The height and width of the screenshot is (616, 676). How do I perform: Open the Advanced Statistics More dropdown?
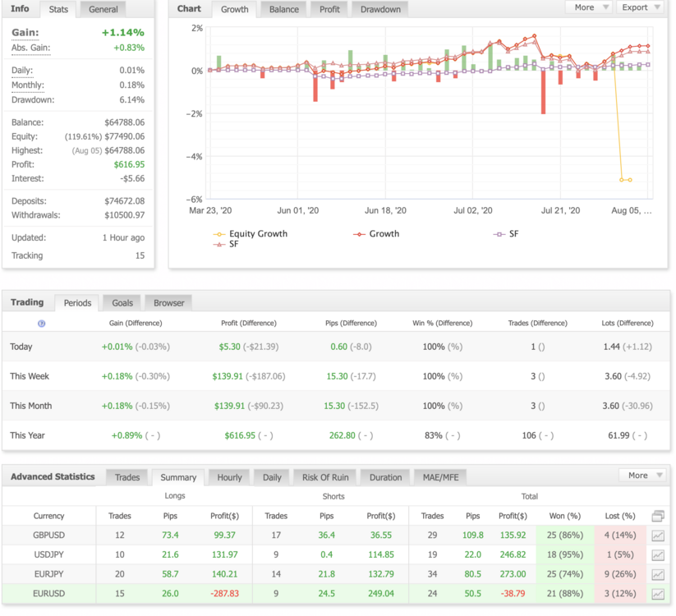pos(642,475)
